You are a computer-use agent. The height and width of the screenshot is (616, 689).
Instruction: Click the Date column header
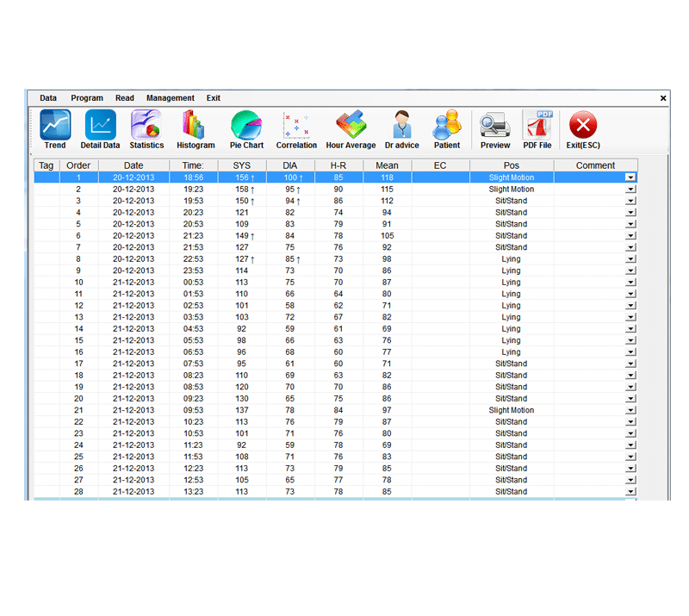(x=133, y=165)
